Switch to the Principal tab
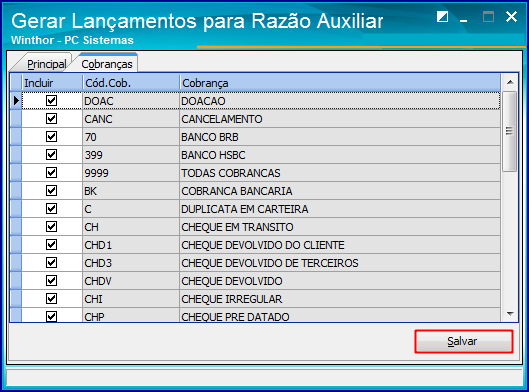The image size is (529, 392). tap(46, 64)
